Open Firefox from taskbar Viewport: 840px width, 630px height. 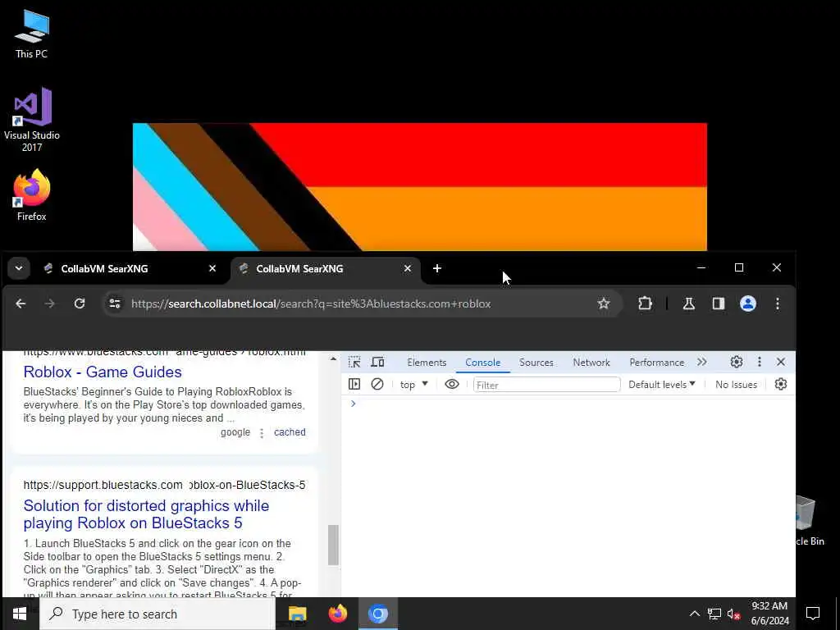(x=337, y=614)
